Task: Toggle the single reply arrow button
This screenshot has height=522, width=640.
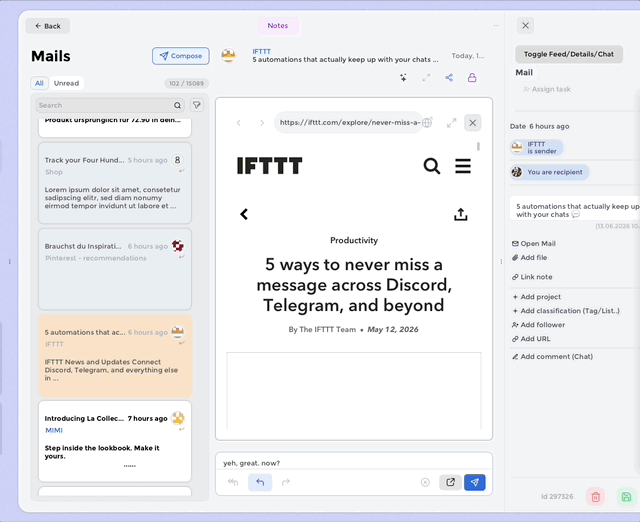Action: 260,482
